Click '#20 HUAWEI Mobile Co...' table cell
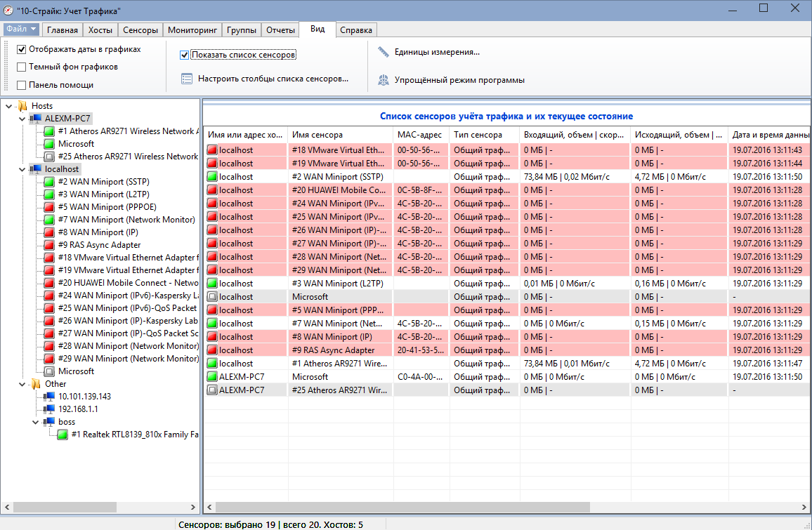This screenshot has width=812, height=530. (340, 190)
